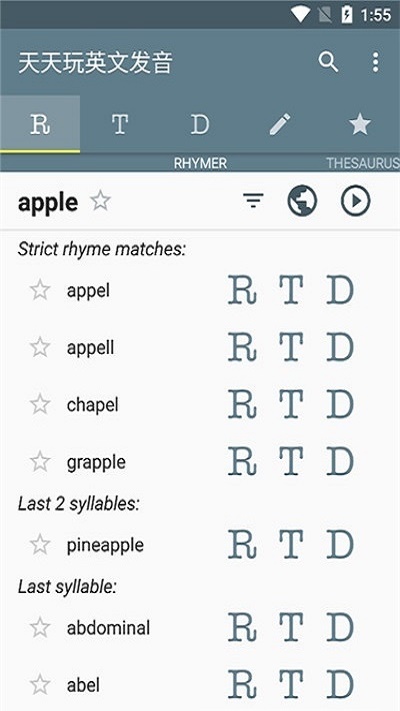
Task: Switch to the pencil editor tab
Action: 280,124
